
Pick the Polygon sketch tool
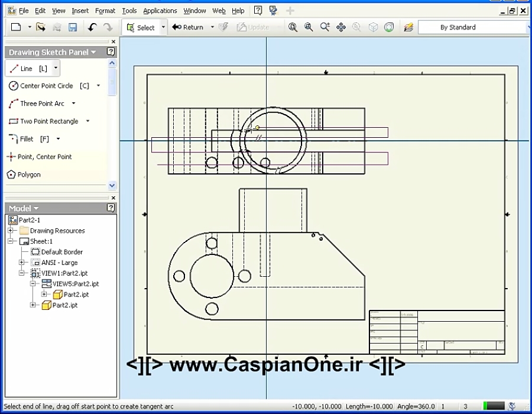[x=25, y=174]
